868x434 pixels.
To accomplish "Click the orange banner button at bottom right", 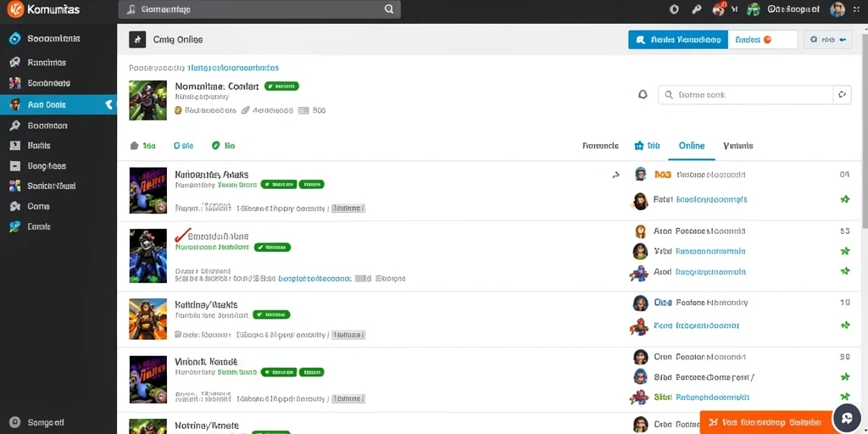I will coord(766,422).
